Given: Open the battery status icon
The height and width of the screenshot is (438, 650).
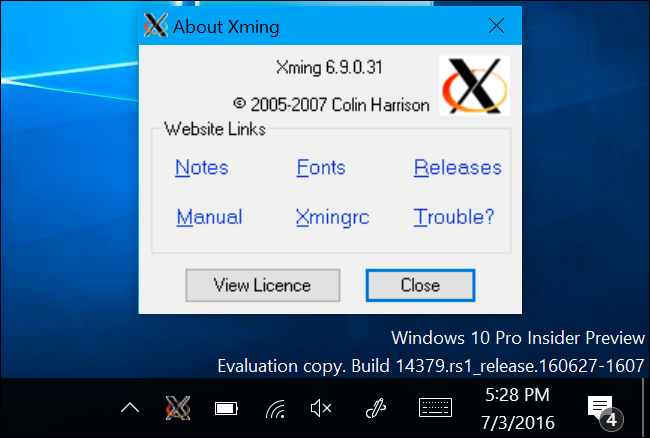Looking at the screenshot, I should [x=226, y=409].
